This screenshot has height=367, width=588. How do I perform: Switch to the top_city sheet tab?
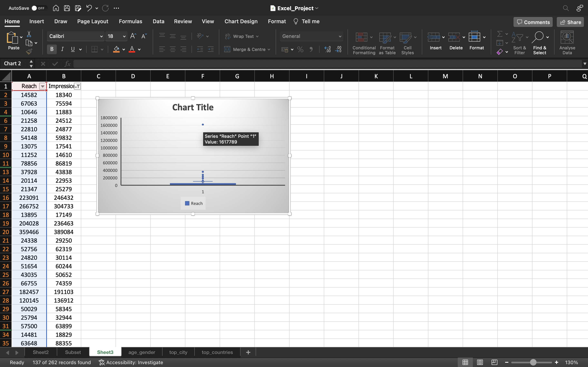click(178, 352)
